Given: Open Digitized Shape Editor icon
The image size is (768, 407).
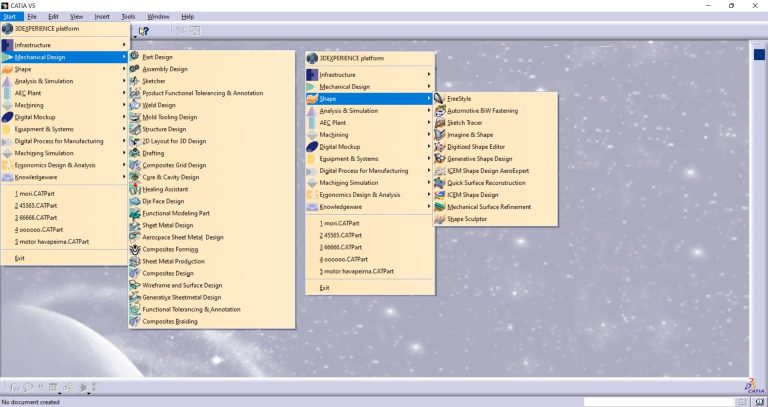Looking at the screenshot, I should (x=439, y=146).
